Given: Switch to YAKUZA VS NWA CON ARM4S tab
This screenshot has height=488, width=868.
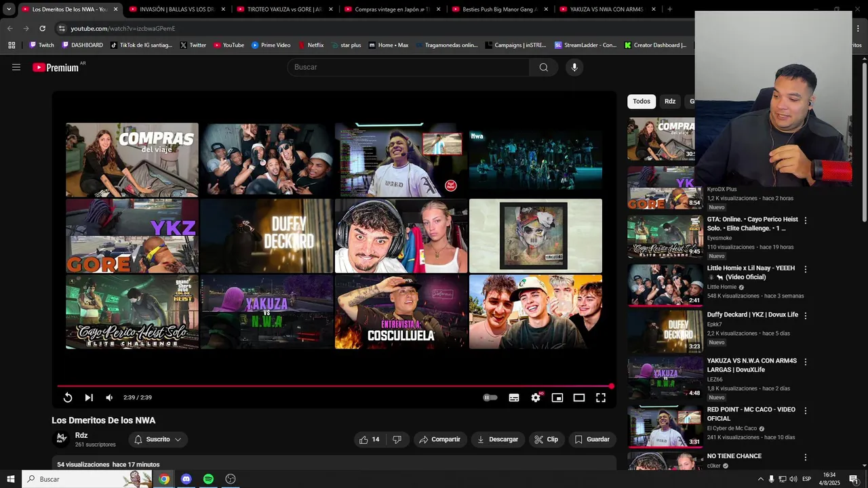Looking at the screenshot, I should pyautogui.click(x=608, y=9).
